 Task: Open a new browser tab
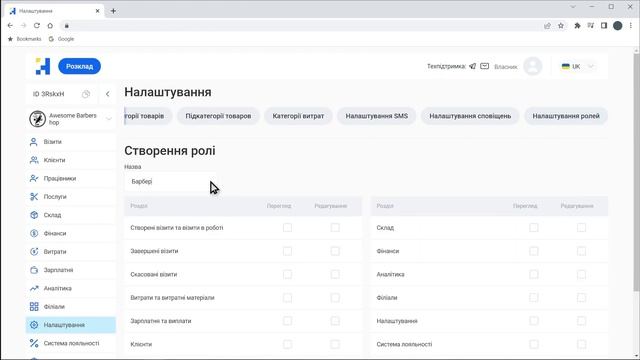click(x=113, y=11)
